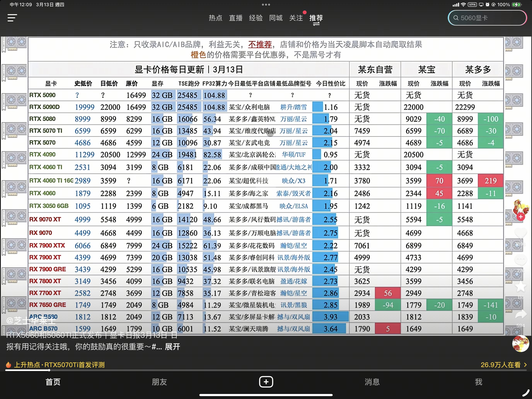
Task: Like the video with heart icon
Action: pos(521,233)
